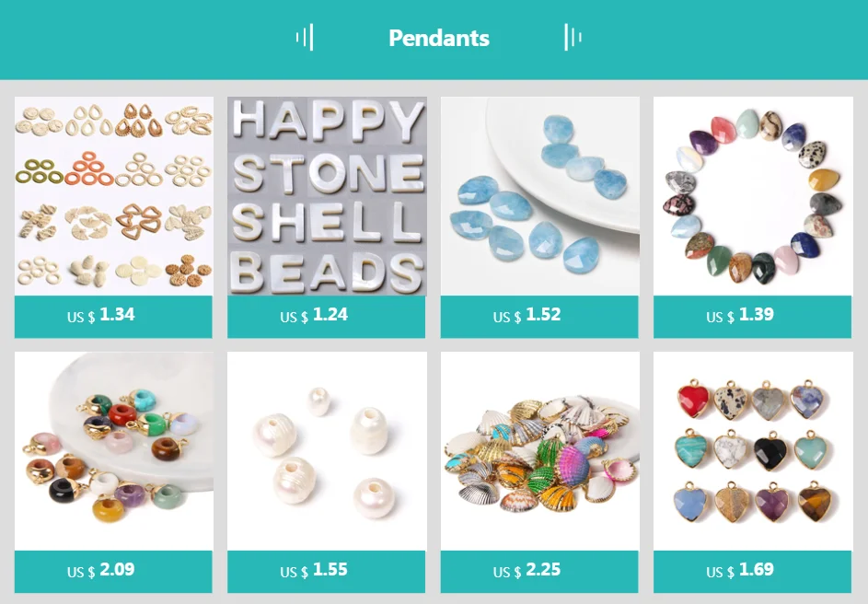Click the US $ 1.55 price bar
This screenshot has height=604, width=868.
(326, 572)
